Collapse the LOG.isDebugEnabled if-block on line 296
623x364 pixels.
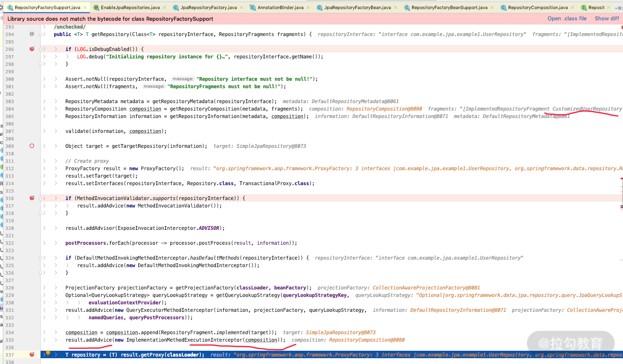click(x=40, y=49)
